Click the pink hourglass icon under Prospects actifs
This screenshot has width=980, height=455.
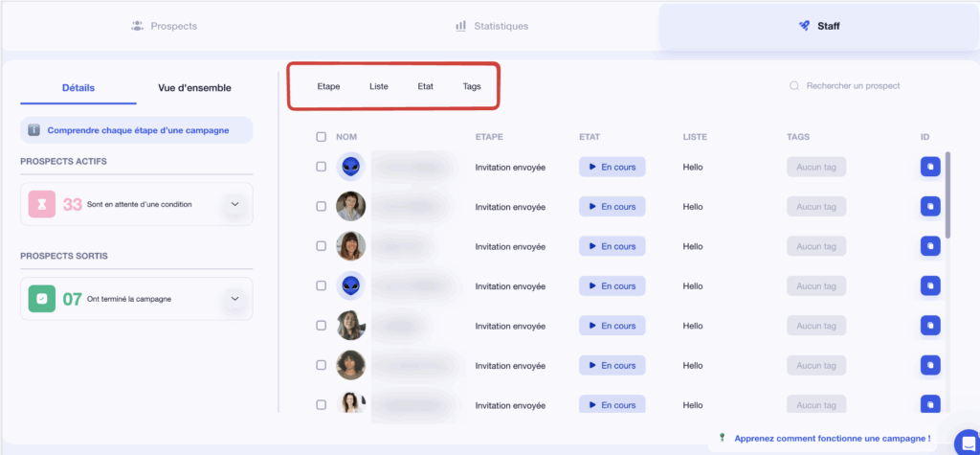tap(42, 204)
